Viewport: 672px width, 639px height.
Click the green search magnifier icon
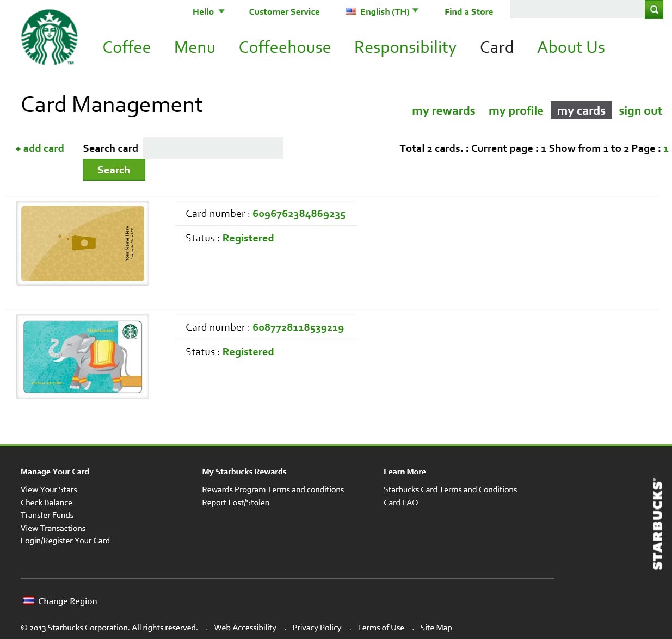pyautogui.click(x=654, y=9)
